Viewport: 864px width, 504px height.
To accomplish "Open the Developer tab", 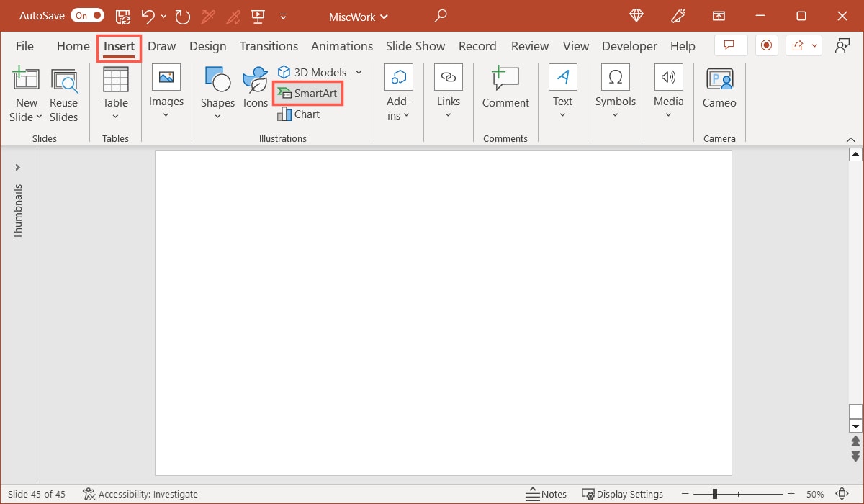I will [629, 45].
